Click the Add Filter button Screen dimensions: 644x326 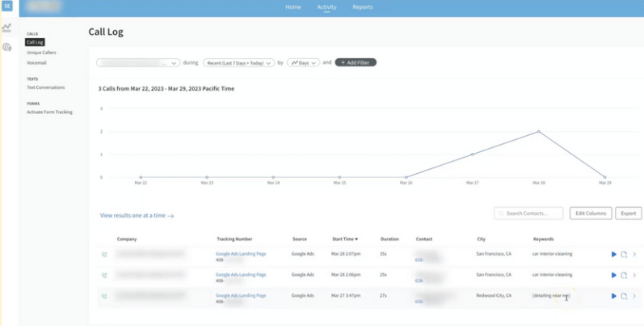pyautogui.click(x=356, y=62)
